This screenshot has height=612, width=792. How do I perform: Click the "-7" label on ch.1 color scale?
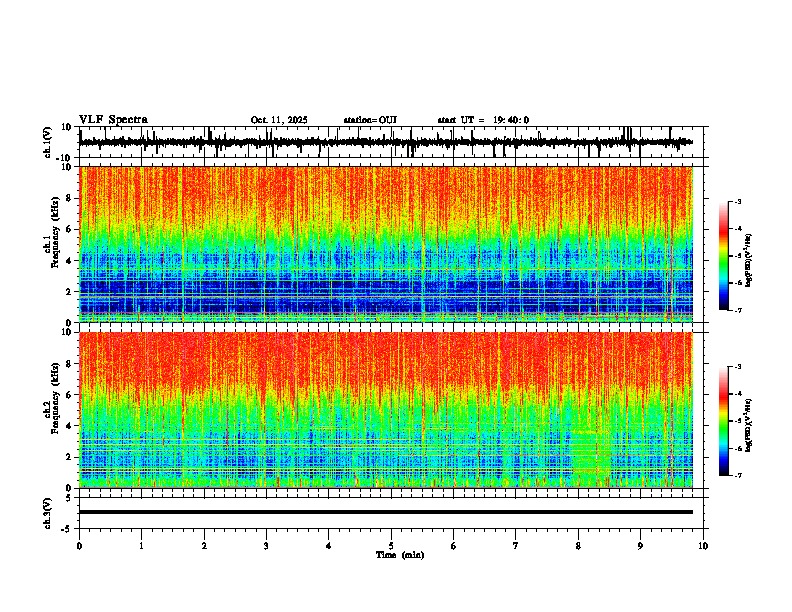point(737,310)
